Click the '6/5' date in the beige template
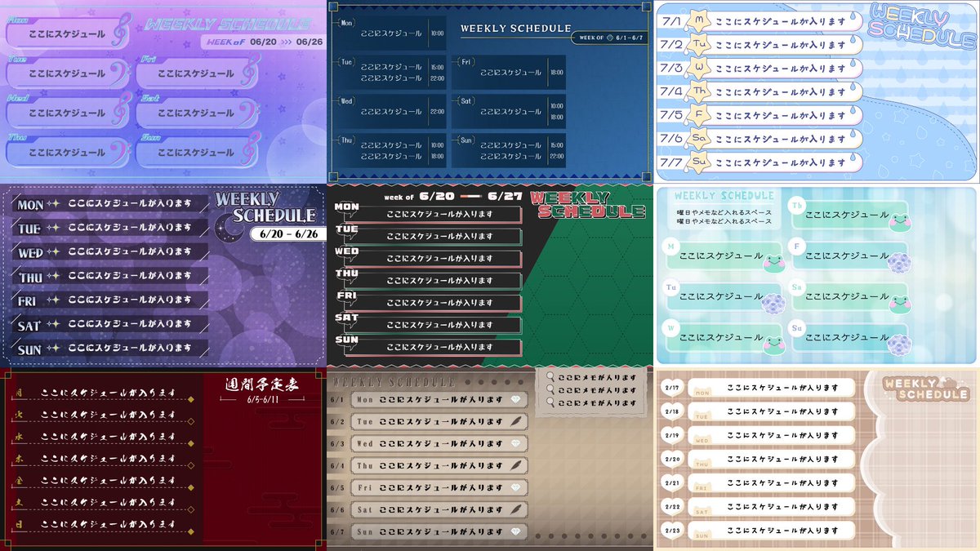The height and width of the screenshot is (551, 980). tap(337, 487)
